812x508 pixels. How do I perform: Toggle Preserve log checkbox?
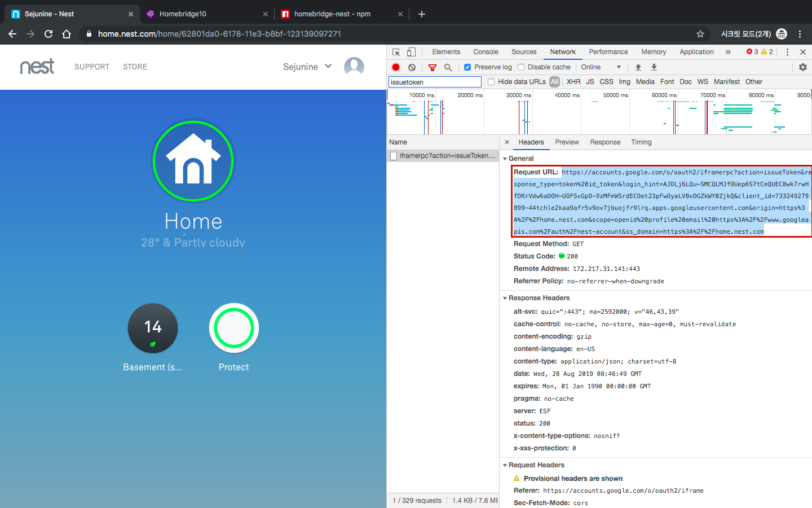tap(467, 67)
